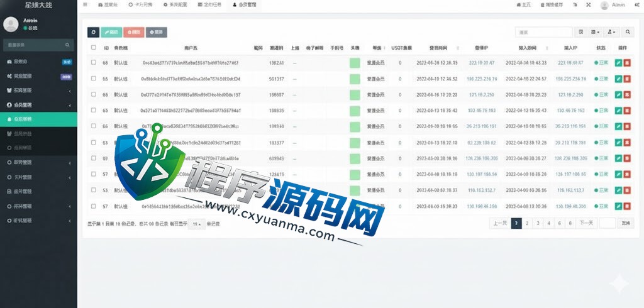Check the row with invite code 639849
Screen dimensions: 644x308
coord(94,158)
